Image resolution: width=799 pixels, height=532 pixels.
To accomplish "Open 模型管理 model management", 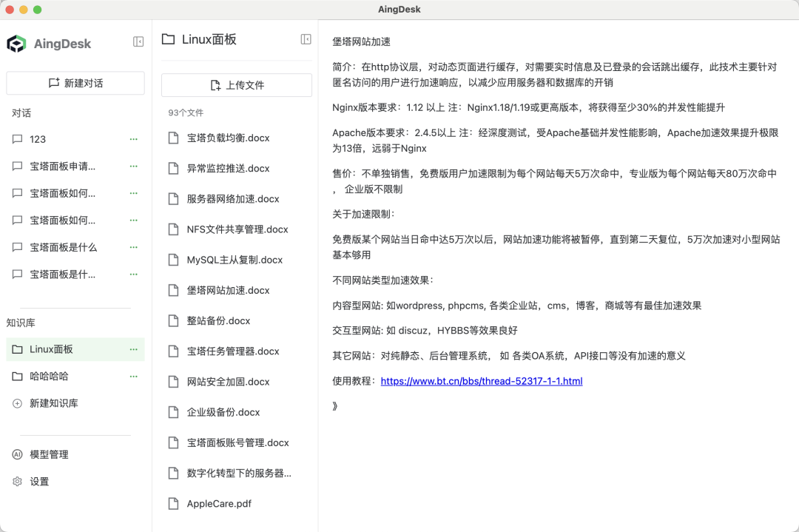I will pyautogui.click(x=75, y=454).
